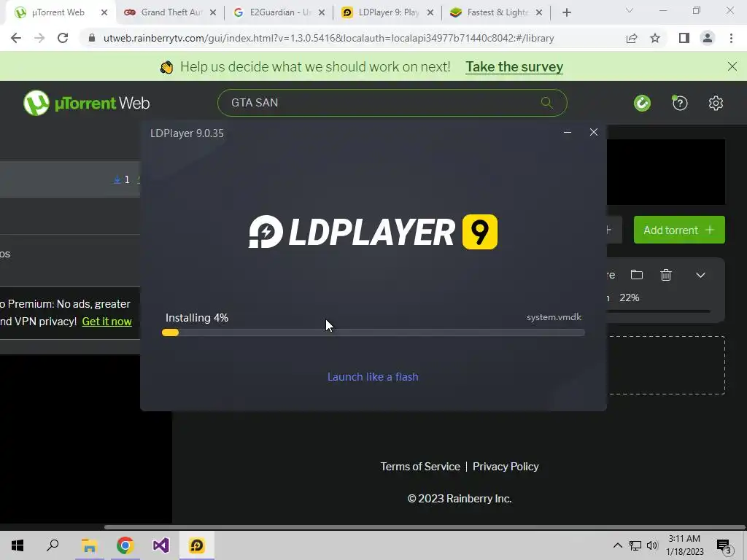Switch to the LDPlayer 9 browser tab
This screenshot has width=747, height=560.
[x=389, y=12]
